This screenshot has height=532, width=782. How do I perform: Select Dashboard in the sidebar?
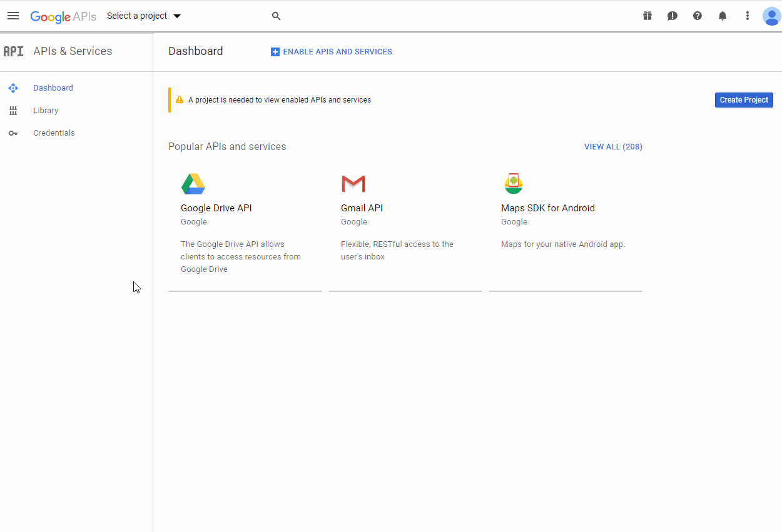tap(53, 88)
